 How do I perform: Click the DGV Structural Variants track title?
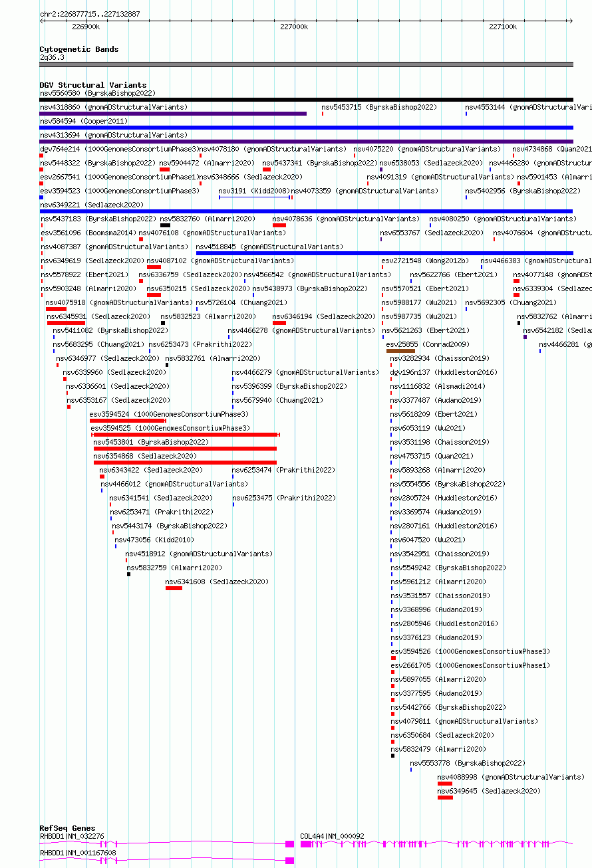pyautogui.click(x=93, y=85)
